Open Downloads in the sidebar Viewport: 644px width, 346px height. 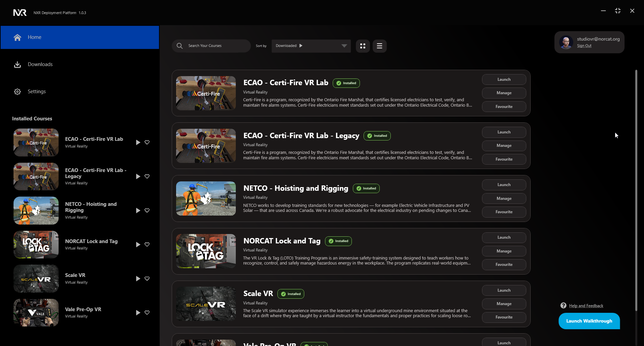pos(40,64)
